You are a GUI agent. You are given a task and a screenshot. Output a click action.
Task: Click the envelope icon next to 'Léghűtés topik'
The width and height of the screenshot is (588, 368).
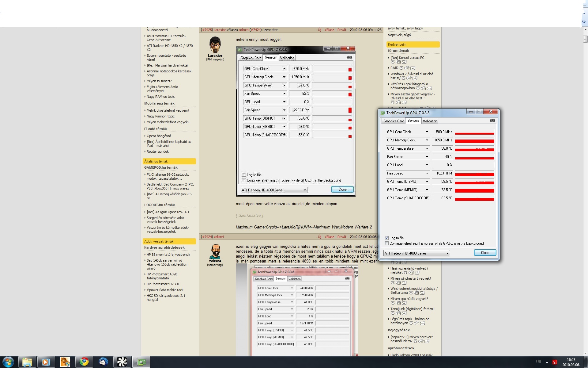point(422,323)
